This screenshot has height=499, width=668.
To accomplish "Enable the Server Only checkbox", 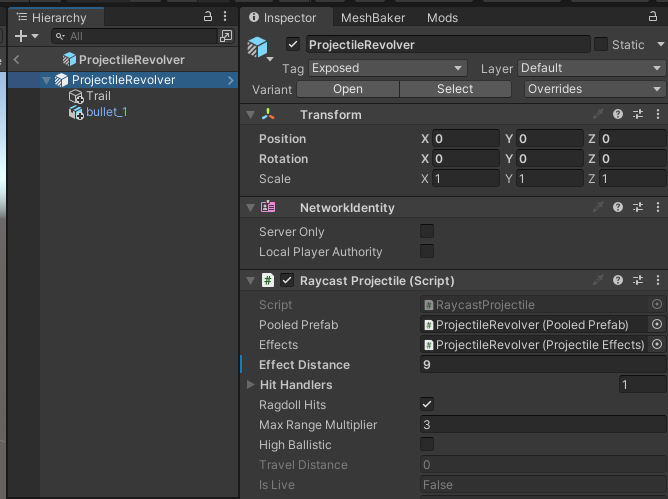I will [x=427, y=232].
